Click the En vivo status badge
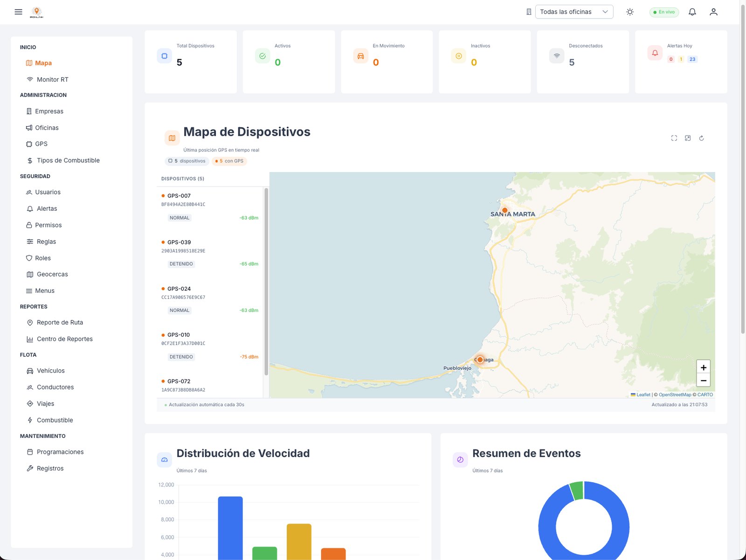 [x=664, y=12]
